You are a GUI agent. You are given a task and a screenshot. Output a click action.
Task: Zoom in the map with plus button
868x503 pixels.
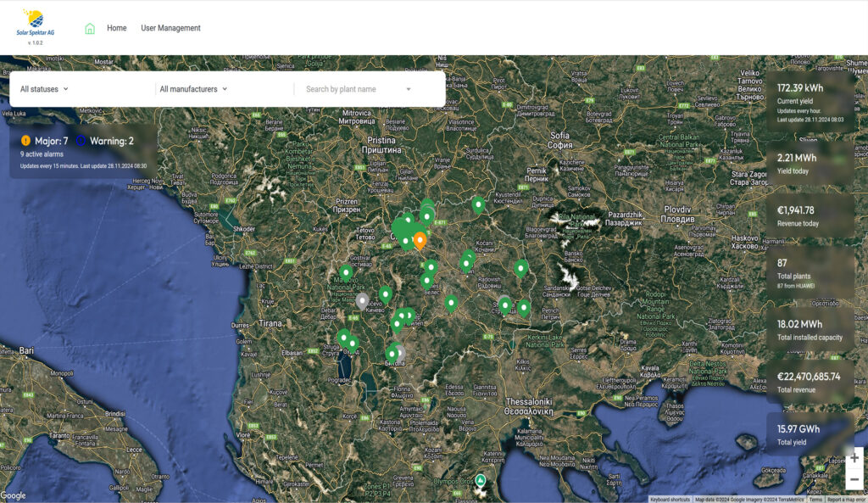[854, 458]
